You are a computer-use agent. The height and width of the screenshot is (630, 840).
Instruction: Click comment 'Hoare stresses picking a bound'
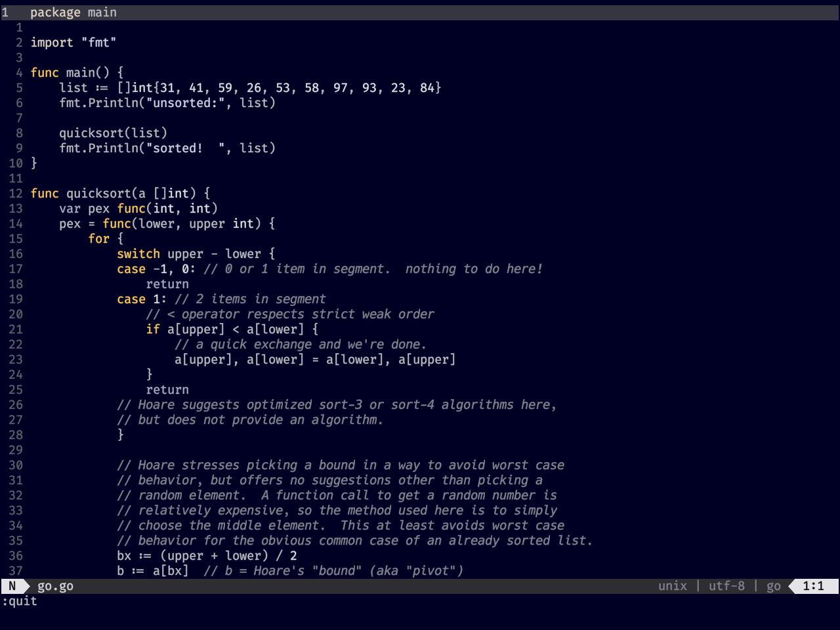341,465
